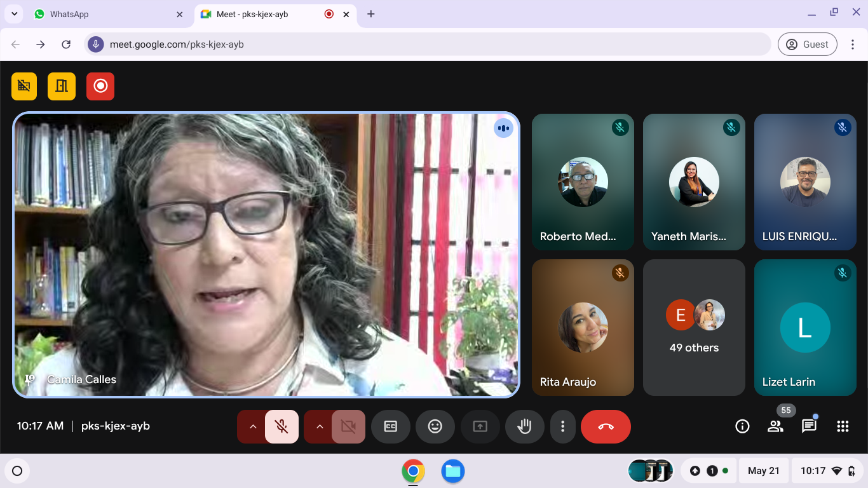The height and width of the screenshot is (488, 868).
Task: Open the Meet thumbnails tray on the shelf
Action: pos(650,471)
